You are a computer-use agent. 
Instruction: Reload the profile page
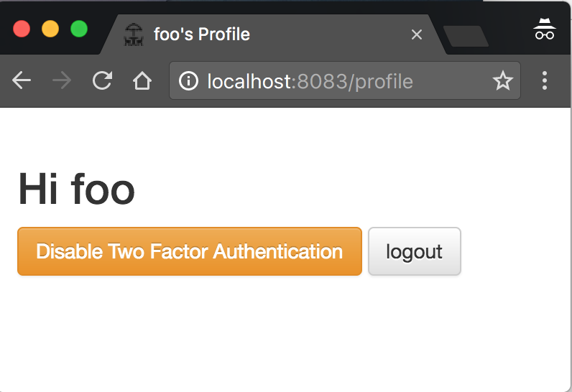(x=102, y=81)
